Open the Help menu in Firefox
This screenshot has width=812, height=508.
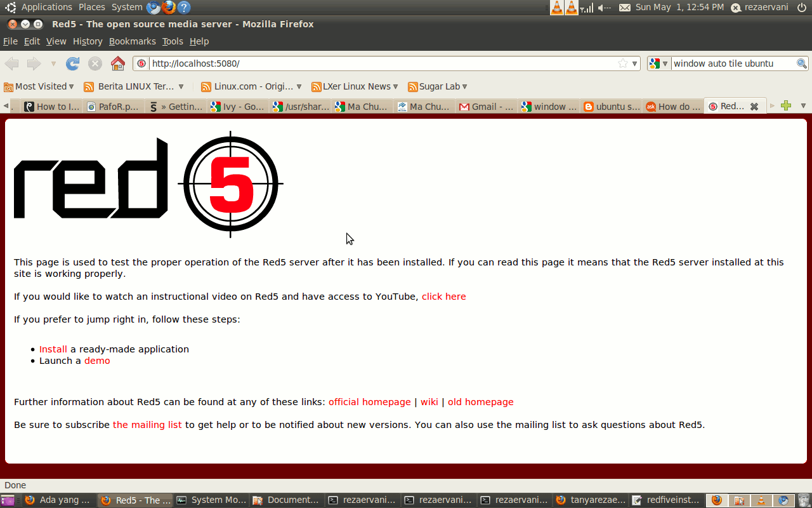(199, 41)
